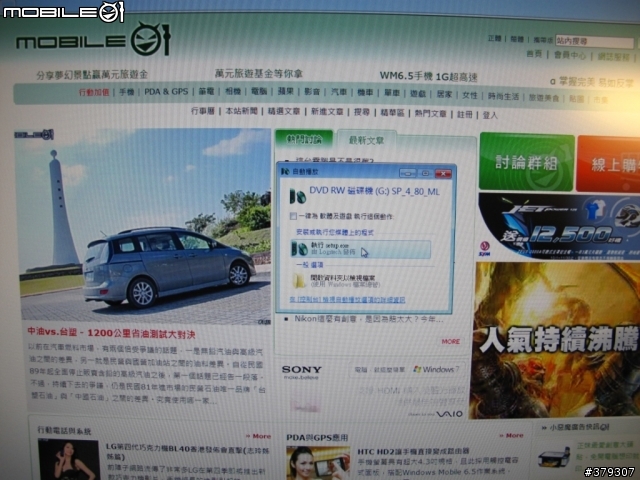Open the 居家 category in nav bar
The height and width of the screenshot is (480, 640).
pos(444,94)
